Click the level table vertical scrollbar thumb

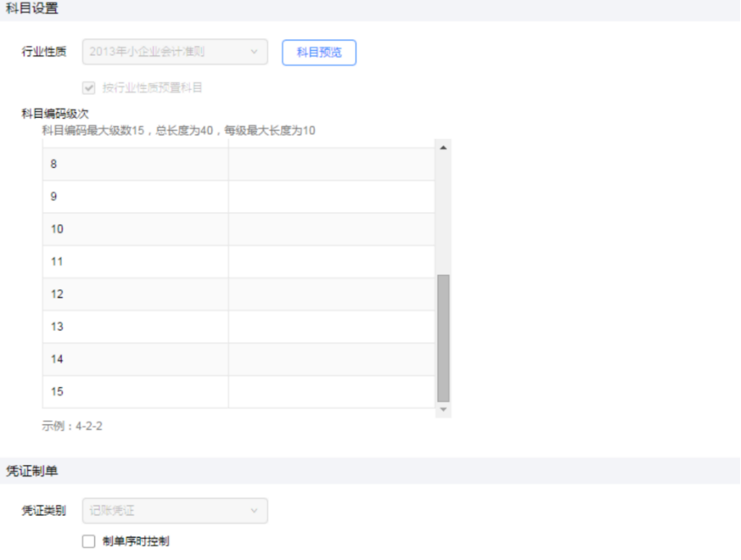tap(443, 338)
